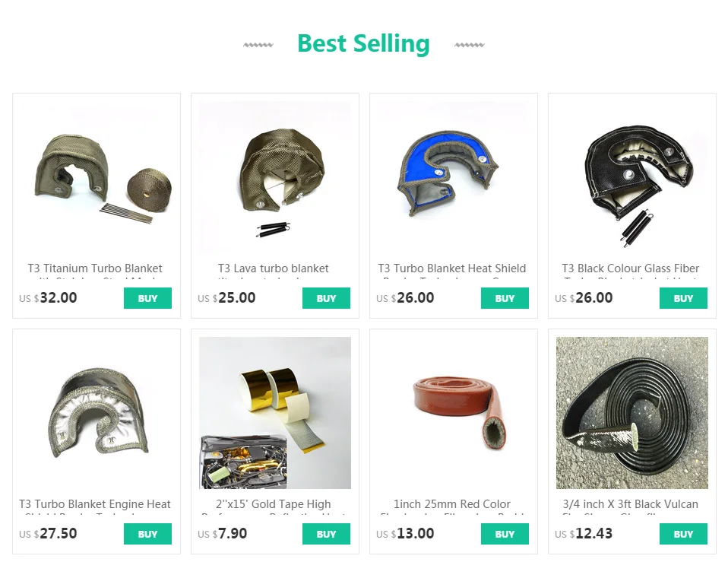Screen dimensions: 728x578
Task: Buy the $27.50 T3 Turbo Blanket Engine Heat
Action: pos(147,534)
